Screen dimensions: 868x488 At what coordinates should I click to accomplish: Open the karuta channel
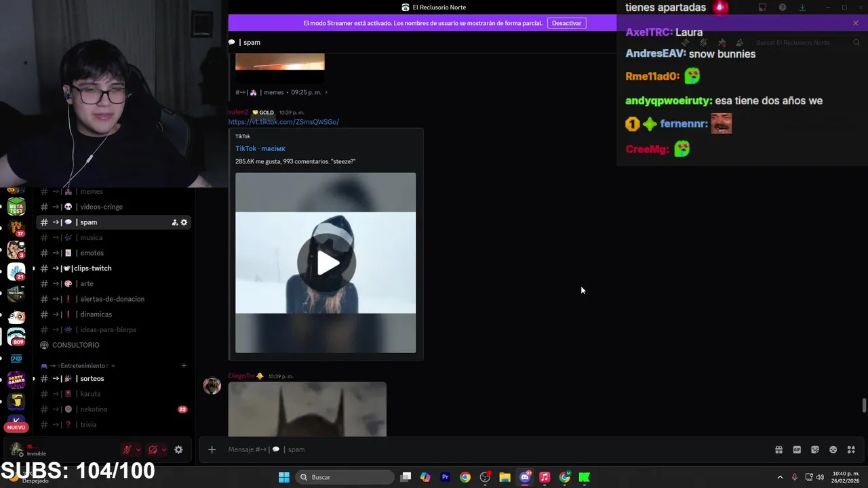pos(113,394)
